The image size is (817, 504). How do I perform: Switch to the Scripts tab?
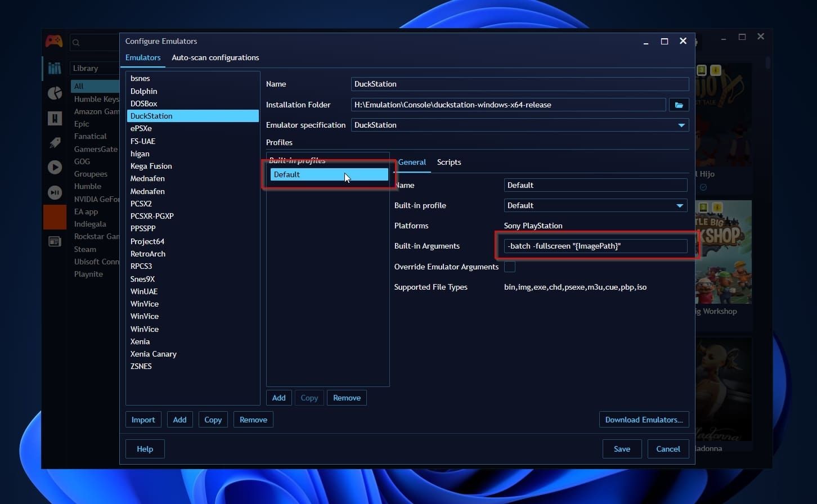[449, 162]
